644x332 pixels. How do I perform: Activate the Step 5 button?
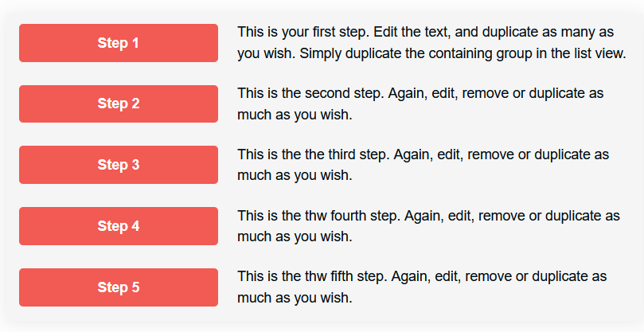[x=119, y=287]
